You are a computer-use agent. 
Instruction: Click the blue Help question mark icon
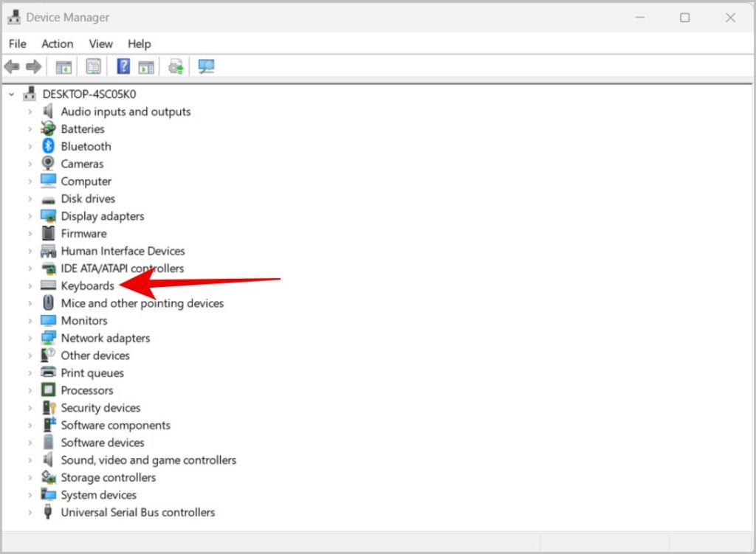point(123,66)
